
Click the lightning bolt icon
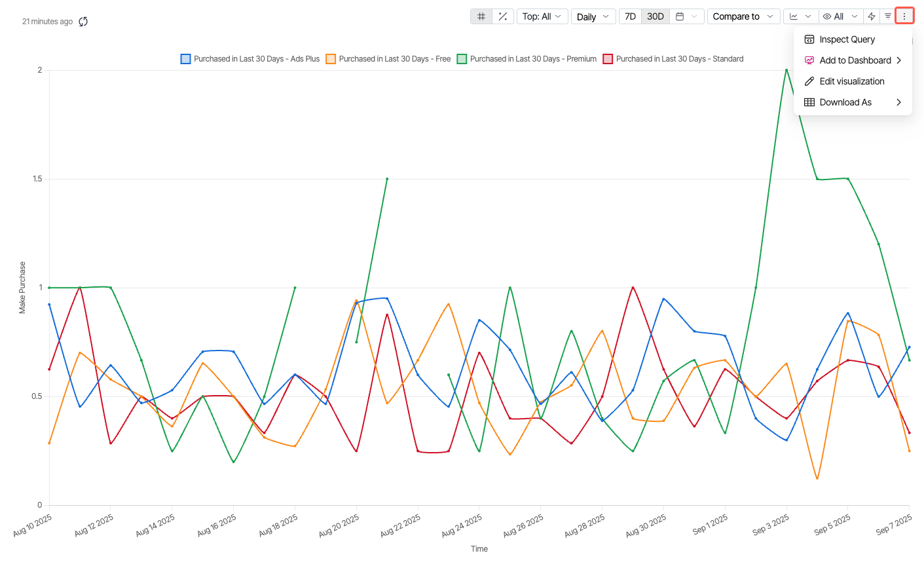(872, 16)
